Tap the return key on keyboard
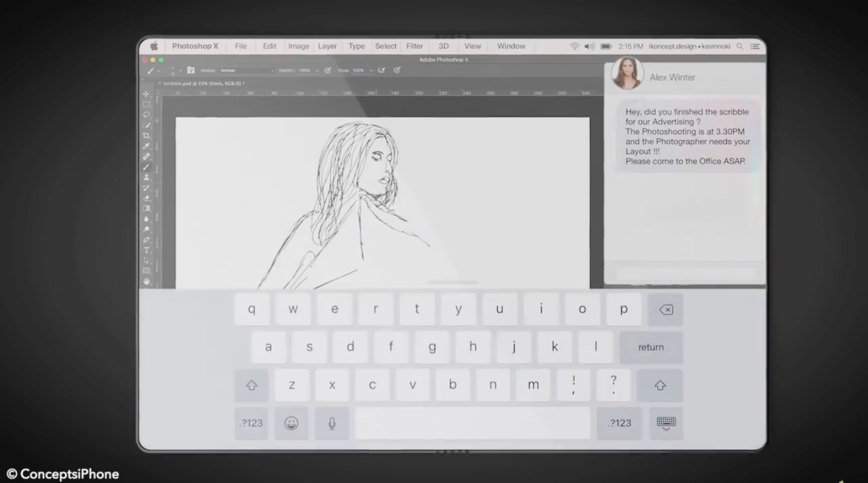 651,347
